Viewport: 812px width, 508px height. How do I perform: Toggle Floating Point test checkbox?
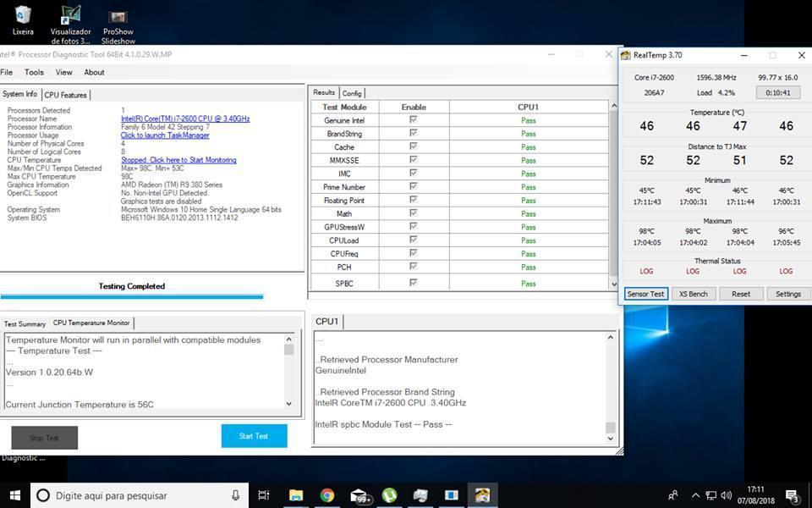point(414,200)
